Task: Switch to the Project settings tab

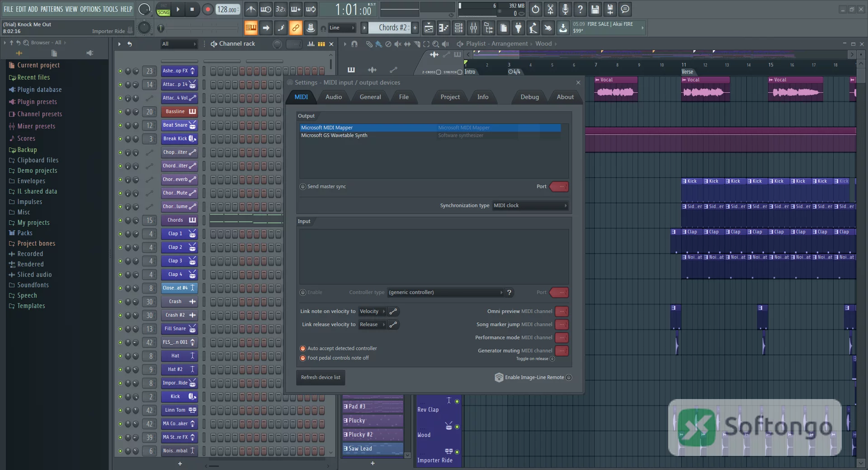Action: tap(450, 97)
